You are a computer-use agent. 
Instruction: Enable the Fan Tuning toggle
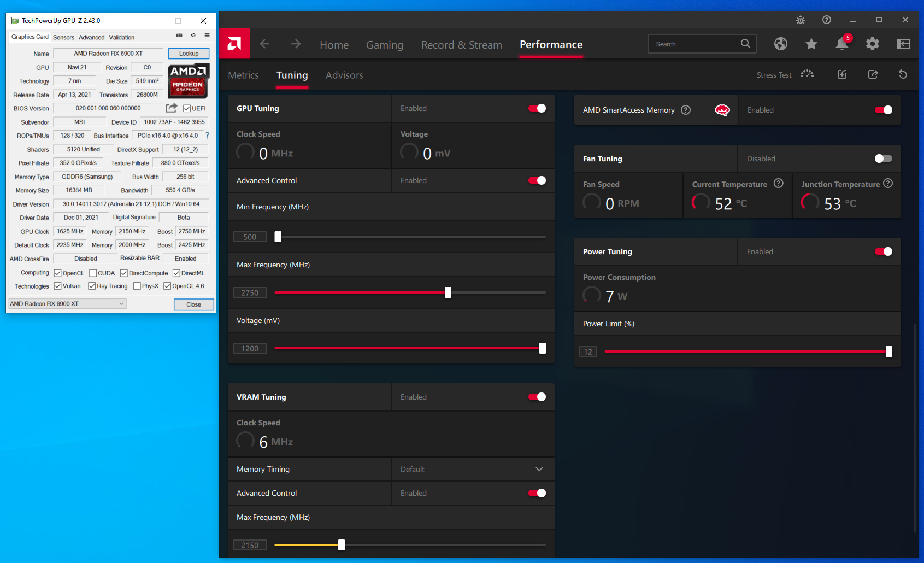pos(884,159)
